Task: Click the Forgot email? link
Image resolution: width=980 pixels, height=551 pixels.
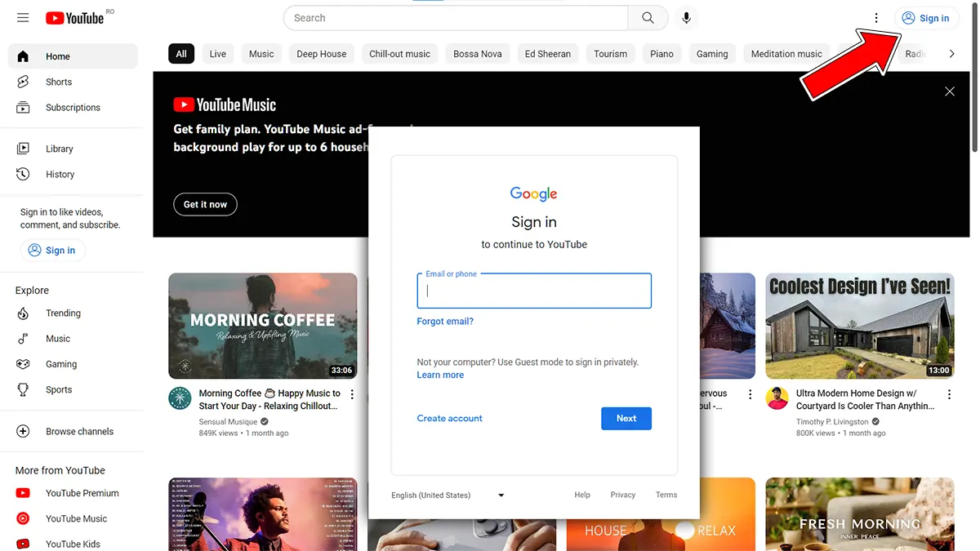Action: [x=445, y=322]
